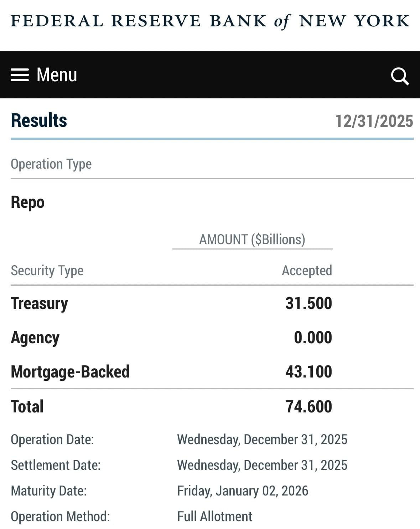This screenshot has width=420, height=529.
Task: Click the search magnifier icon
Action: pyautogui.click(x=400, y=76)
